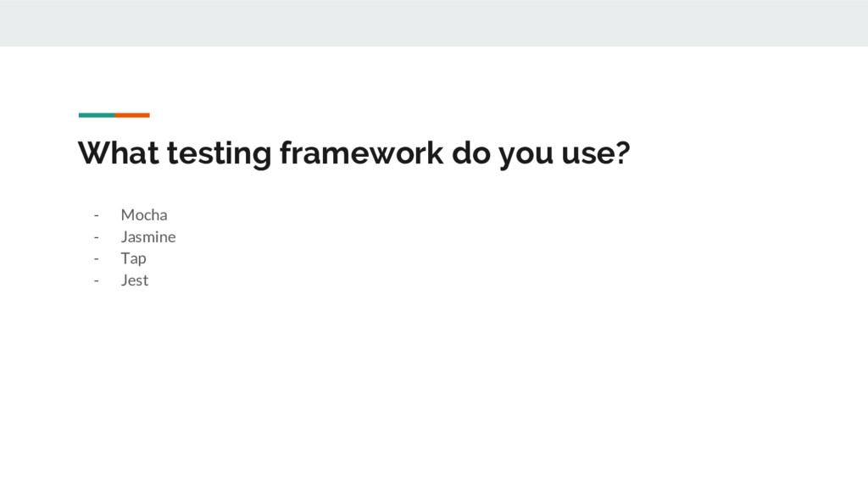Click the word "you" in the title
Viewport: 868px width, 488px height.
tap(526, 157)
